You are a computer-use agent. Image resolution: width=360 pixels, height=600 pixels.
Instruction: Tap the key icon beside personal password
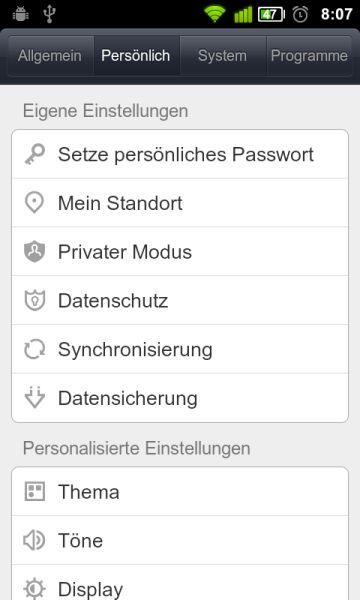35,154
